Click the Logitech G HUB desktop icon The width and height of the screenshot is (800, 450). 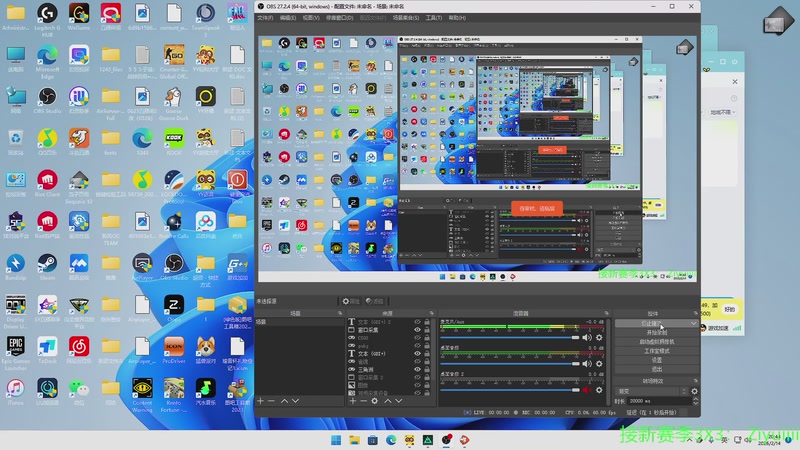tap(47, 19)
